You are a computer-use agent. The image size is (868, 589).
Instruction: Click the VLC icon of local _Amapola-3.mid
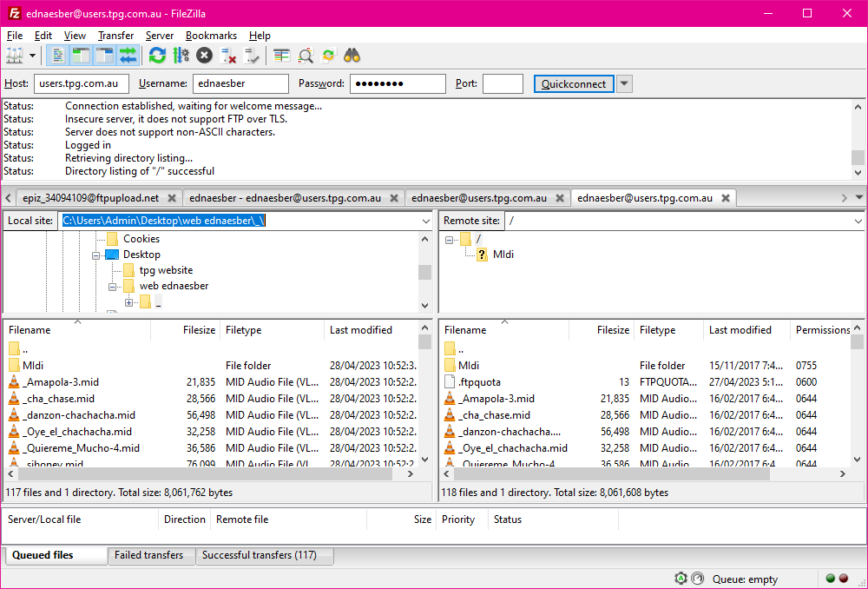[14, 381]
